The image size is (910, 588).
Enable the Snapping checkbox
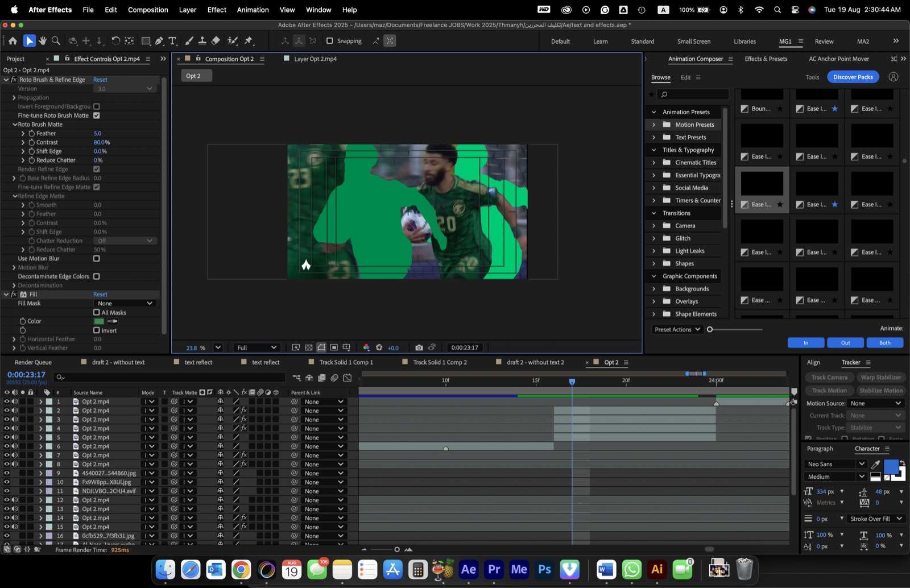click(x=329, y=41)
